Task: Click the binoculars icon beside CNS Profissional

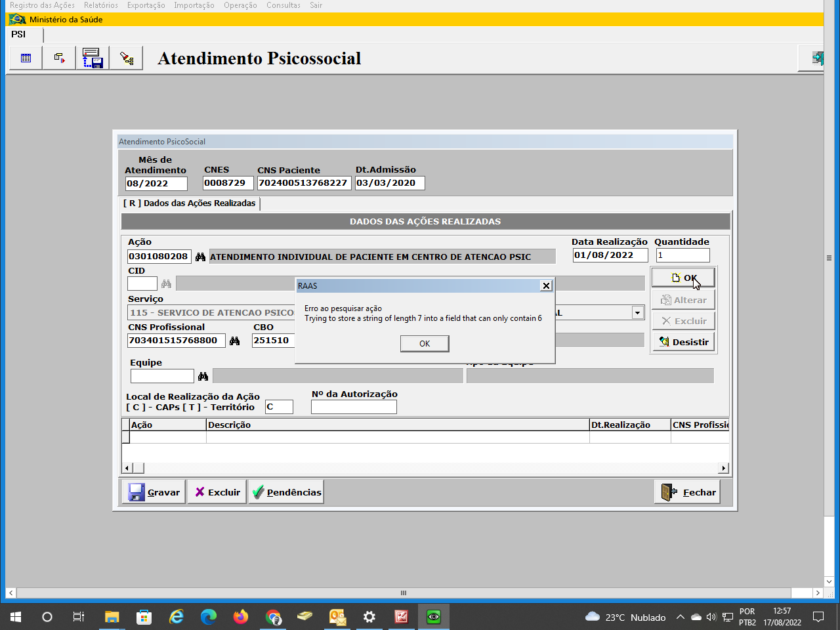Action: pyautogui.click(x=234, y=341)
